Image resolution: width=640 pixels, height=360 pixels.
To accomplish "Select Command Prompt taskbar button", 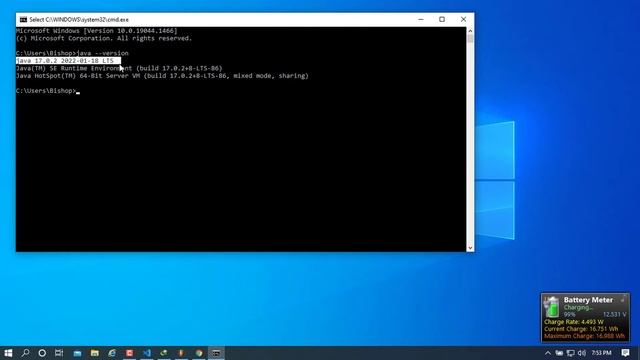I will click(x=216, y=353).
